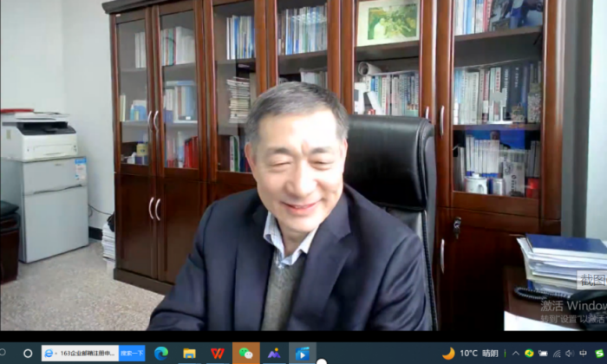Viewport: 607px width, 364px height.
Task: Click the 163企业邮箱 search input field
Action: click(85, 354)
